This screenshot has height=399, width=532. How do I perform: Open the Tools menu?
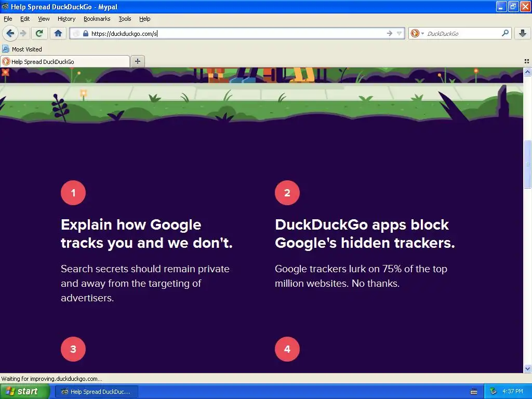(125, 19)
